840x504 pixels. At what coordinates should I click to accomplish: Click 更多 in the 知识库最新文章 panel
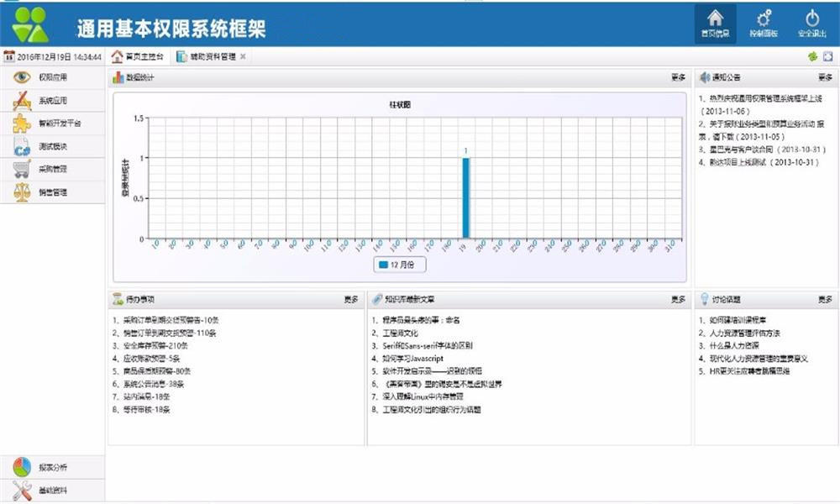[678, 299]
